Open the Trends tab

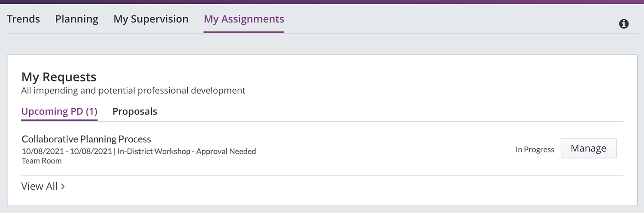click(x=24, y=19)
